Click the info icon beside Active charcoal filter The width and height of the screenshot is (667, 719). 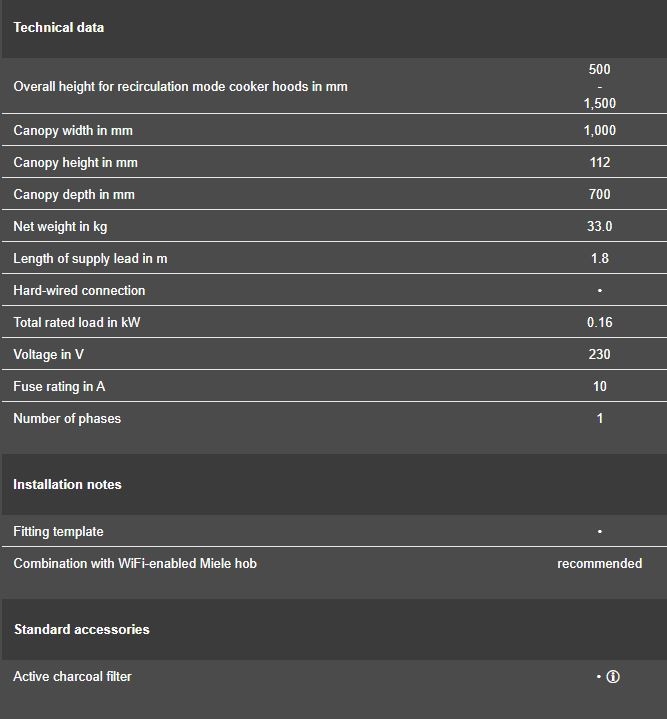(x=613, y=677)
